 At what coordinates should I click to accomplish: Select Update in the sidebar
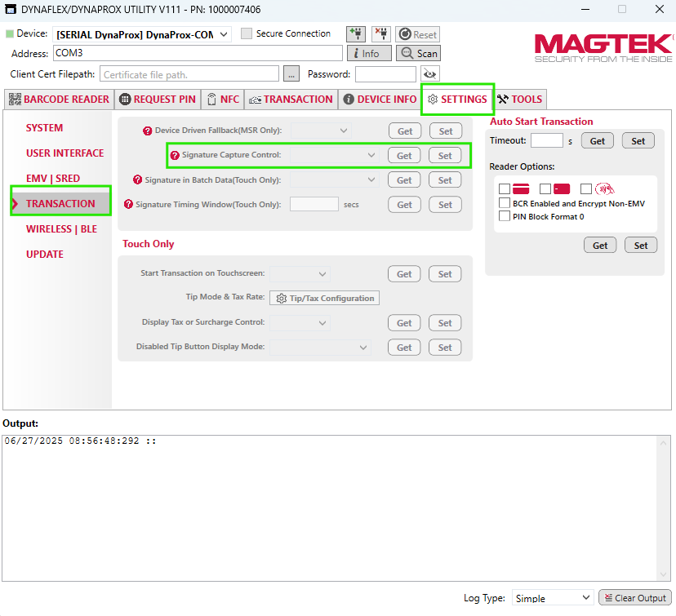45,255
